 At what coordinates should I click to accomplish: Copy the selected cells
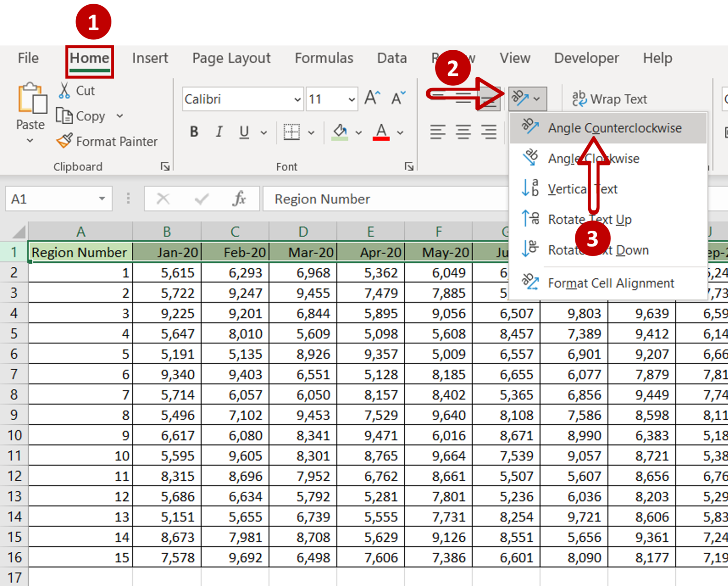coord(81,116)
